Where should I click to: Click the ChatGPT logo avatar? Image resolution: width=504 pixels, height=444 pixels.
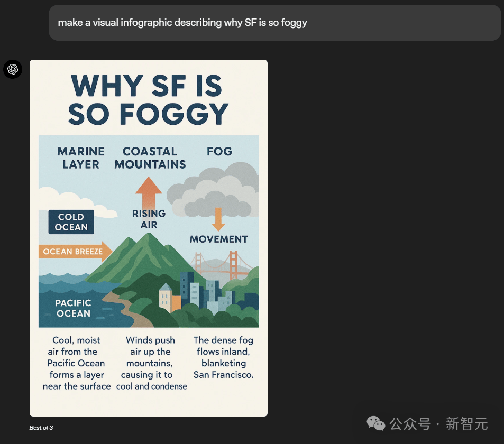13,69
